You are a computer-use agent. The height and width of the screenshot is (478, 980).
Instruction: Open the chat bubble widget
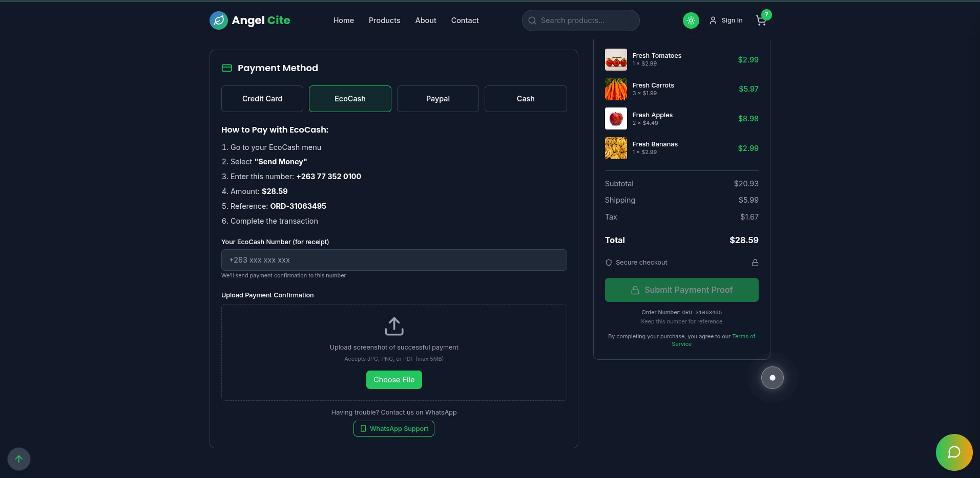pyautogui.click(x=954, y=452)
